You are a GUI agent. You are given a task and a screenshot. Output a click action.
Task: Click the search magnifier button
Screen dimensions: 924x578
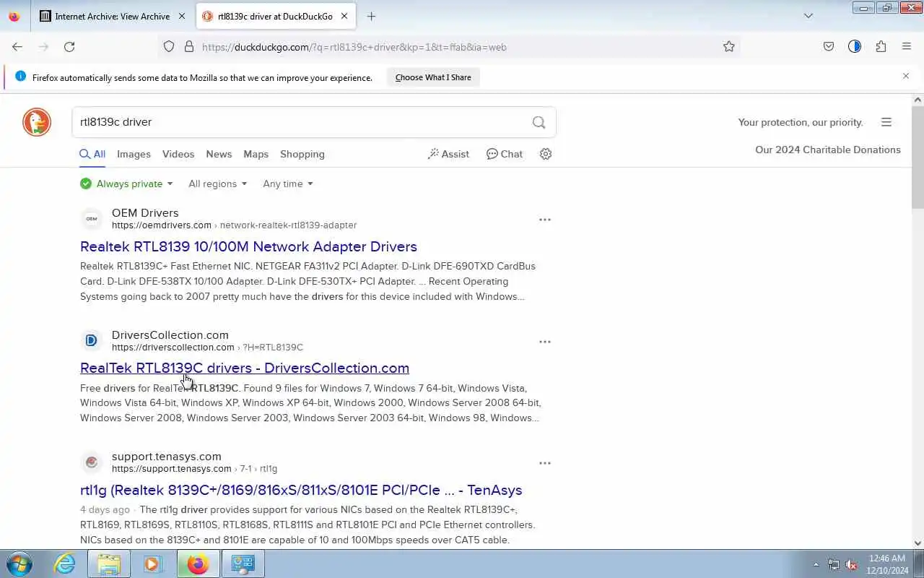(x=539, y=122)
